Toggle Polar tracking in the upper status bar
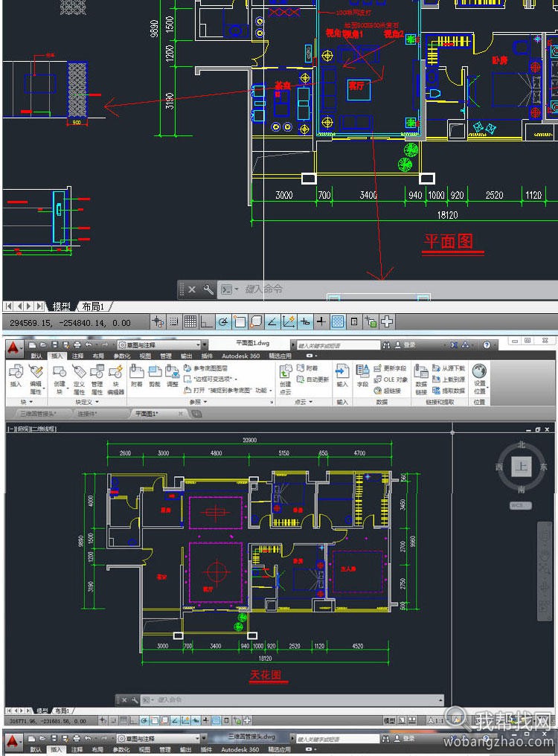This screenshot has height=756, width=558. coord(223,321)
